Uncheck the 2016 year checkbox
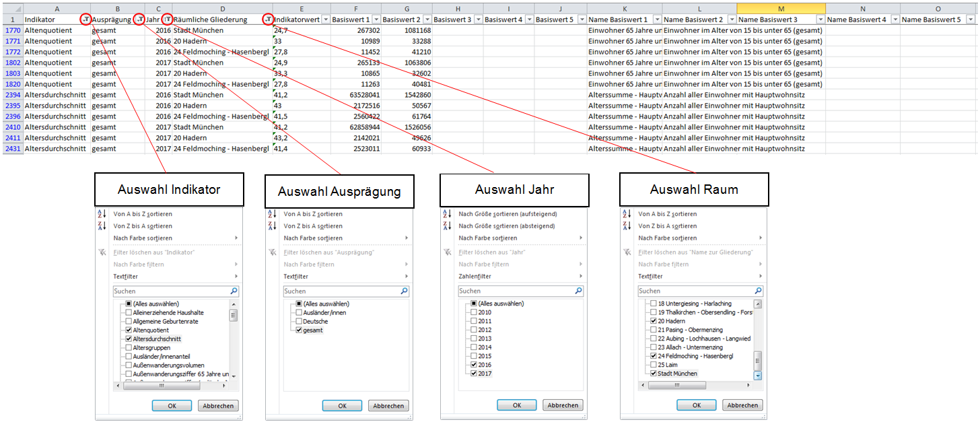Viewport: 980px width, 422px height. click(474, 364)
